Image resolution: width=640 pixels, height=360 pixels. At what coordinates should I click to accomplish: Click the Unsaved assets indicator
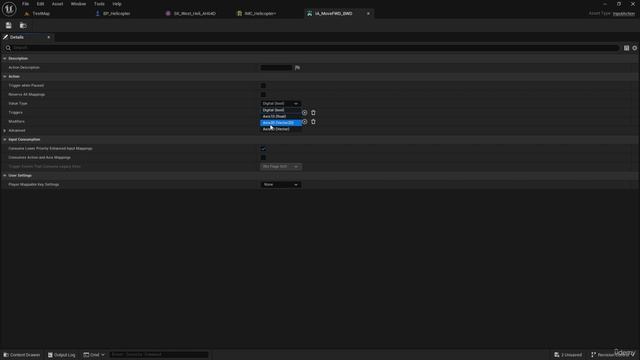pos(568,355)
